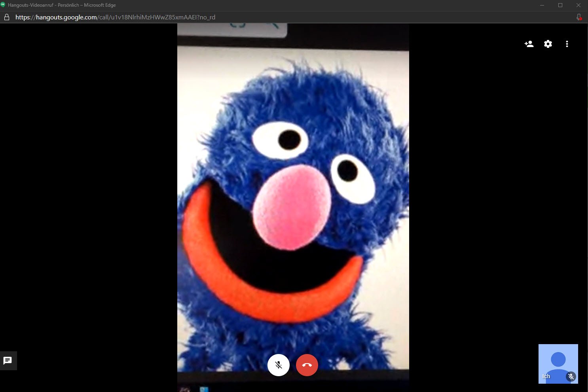Select the 'Ich' self-view thumbnail

(558, 364)
